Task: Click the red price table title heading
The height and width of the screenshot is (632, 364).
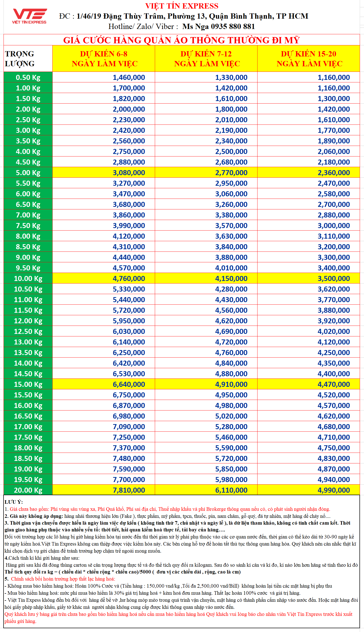Action: (x=181, y=40)
